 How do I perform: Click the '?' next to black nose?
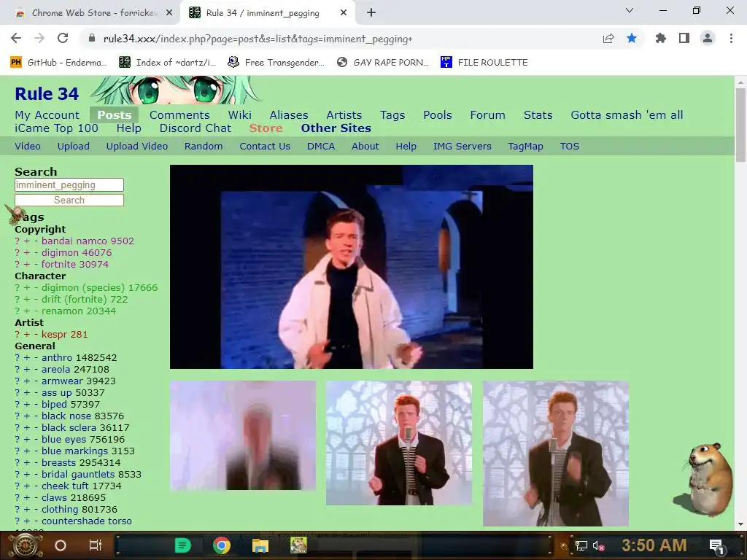pos(18,416)
